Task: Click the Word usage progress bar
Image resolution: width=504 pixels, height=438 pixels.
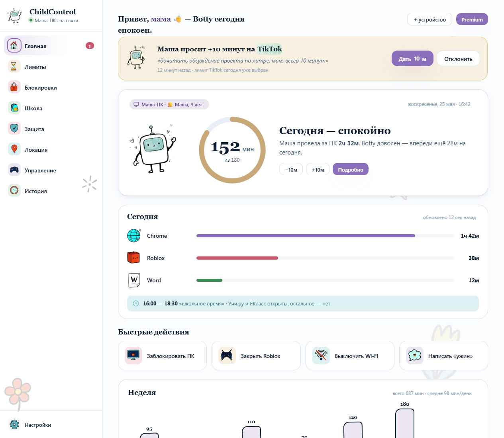Action: click(325, 280)
